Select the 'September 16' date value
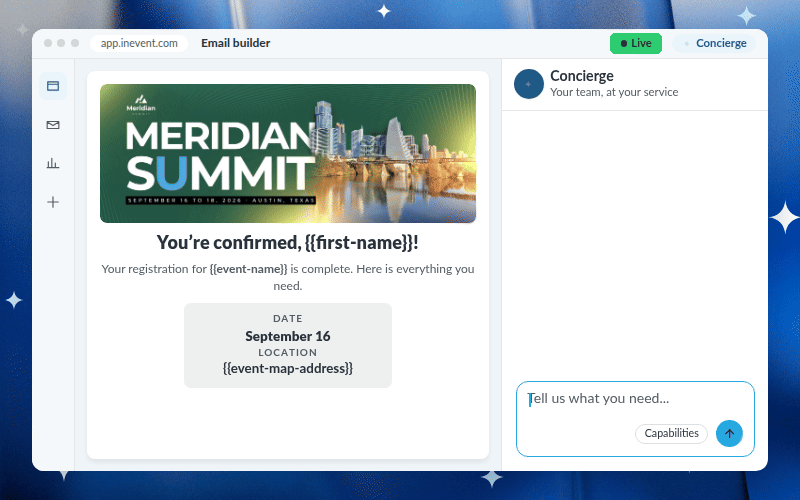 (288, 336)
